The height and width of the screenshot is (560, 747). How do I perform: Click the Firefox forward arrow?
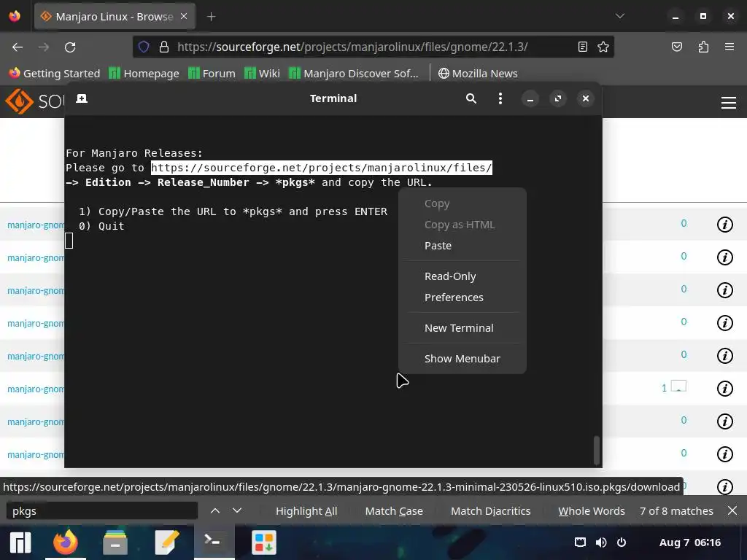(44, 47)
